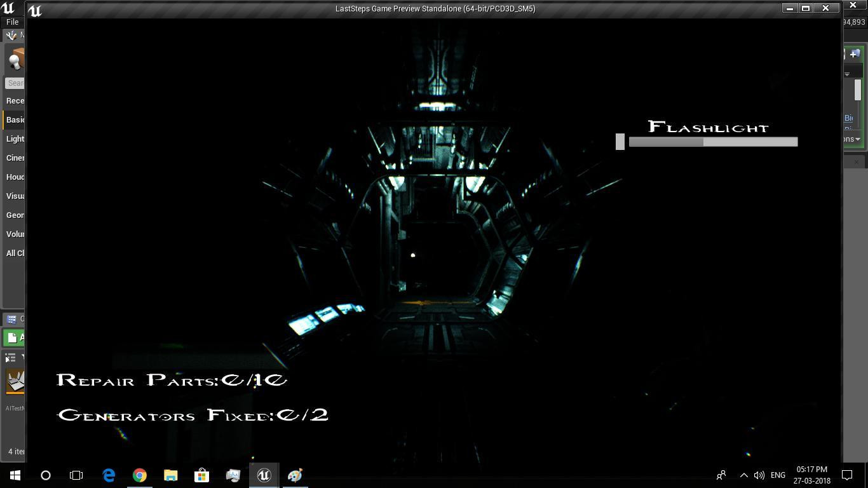This screenshot has height=488, width=868.
Task: Click the Search Classes field in the Modes panel
Action: pos(15,83)
